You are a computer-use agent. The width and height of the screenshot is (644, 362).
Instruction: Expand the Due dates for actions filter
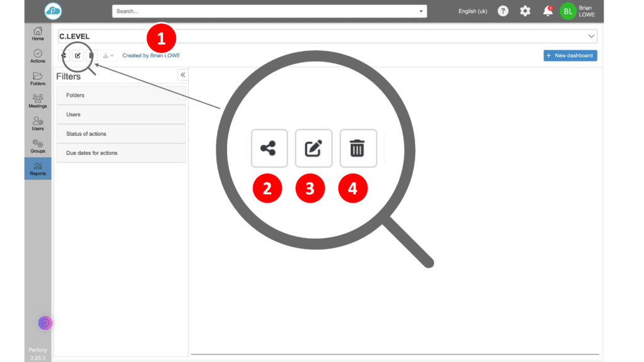click(121, 153)
